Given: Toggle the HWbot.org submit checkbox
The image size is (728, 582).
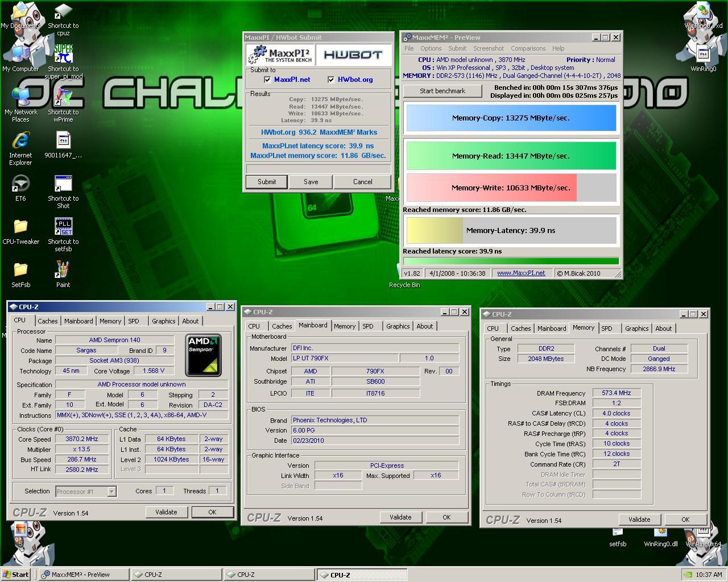Looking at the screenshot, I should coord(331,80).
